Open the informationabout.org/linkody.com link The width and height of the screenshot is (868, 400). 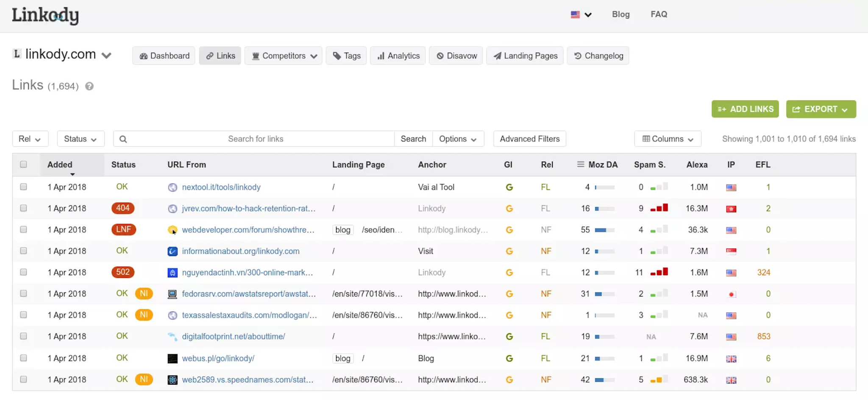241,251
